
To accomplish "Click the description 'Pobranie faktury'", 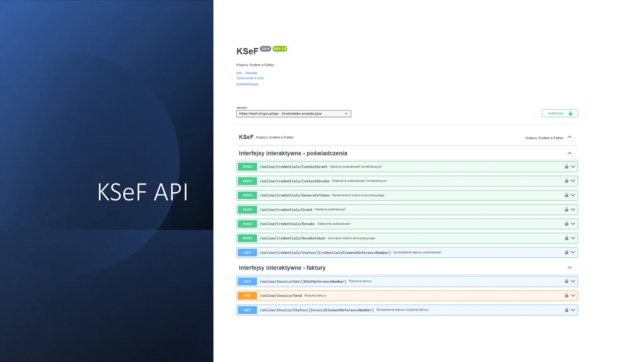I will tap(360, 281).
